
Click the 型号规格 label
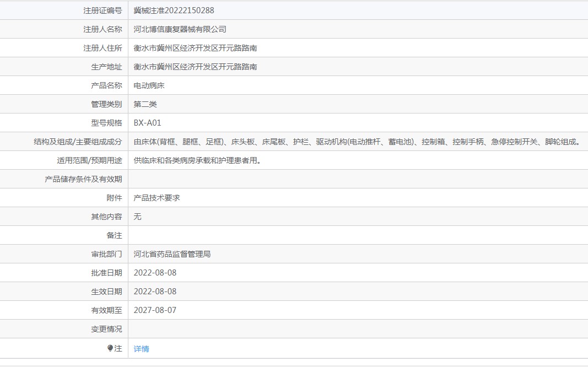106,123
